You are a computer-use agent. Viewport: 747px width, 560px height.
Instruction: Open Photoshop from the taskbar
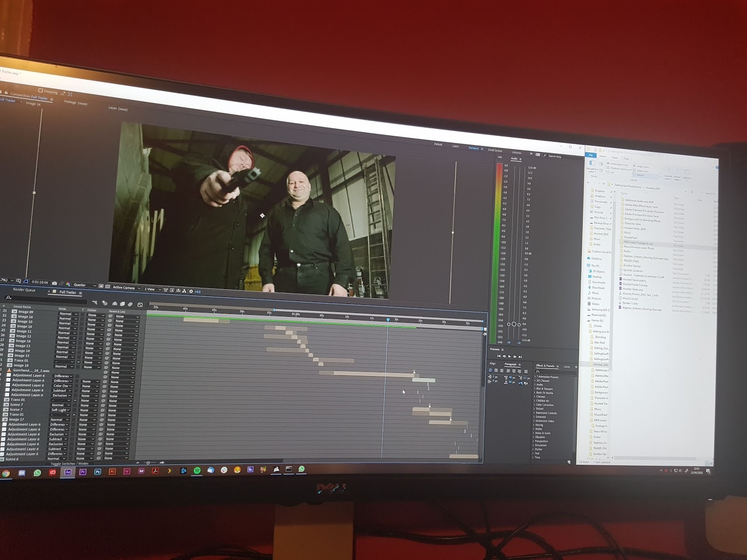point(97,472)
